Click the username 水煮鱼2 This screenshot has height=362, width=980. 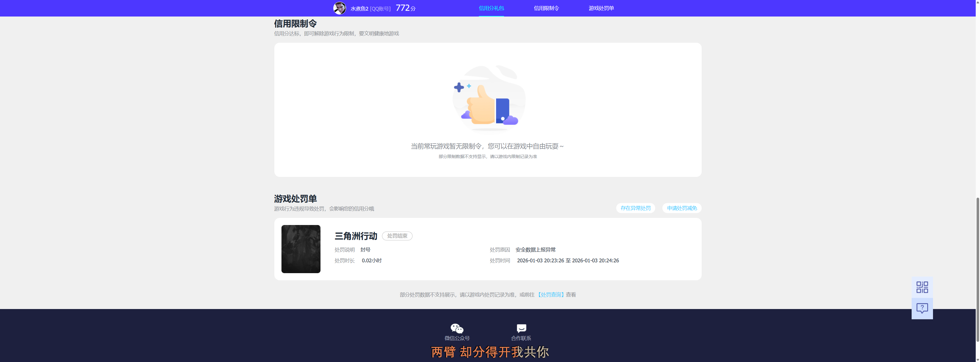359,8
